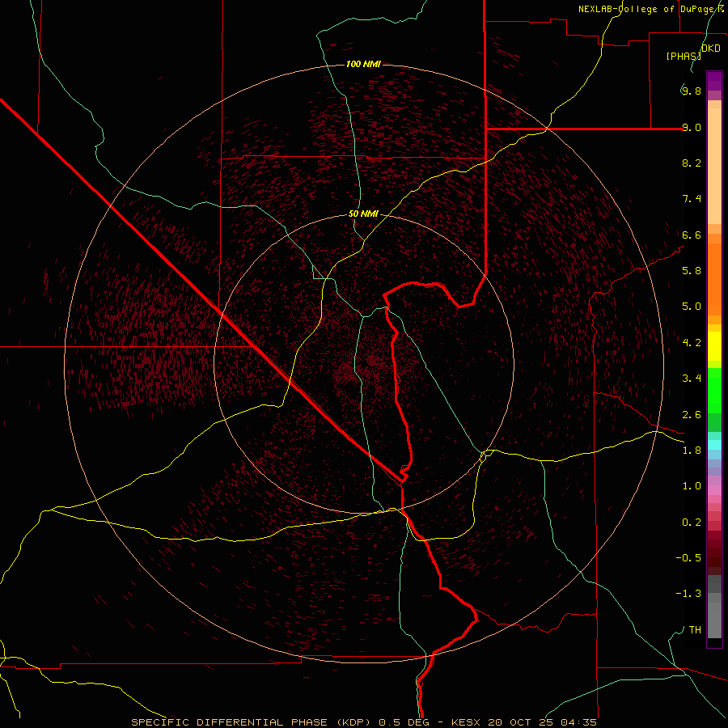Click the 4.2 scale label
728x728 pixels.
click(692, 343)
